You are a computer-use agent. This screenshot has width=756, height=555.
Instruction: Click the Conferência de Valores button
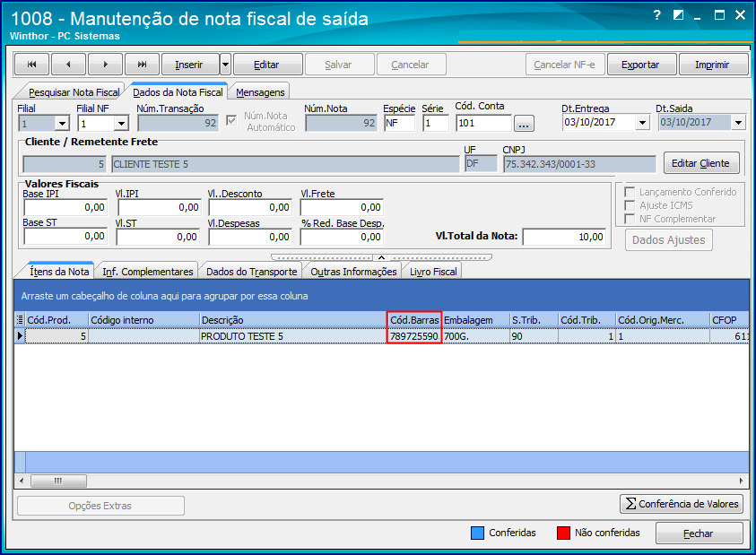pyautogui.click(x=682, y=504)
